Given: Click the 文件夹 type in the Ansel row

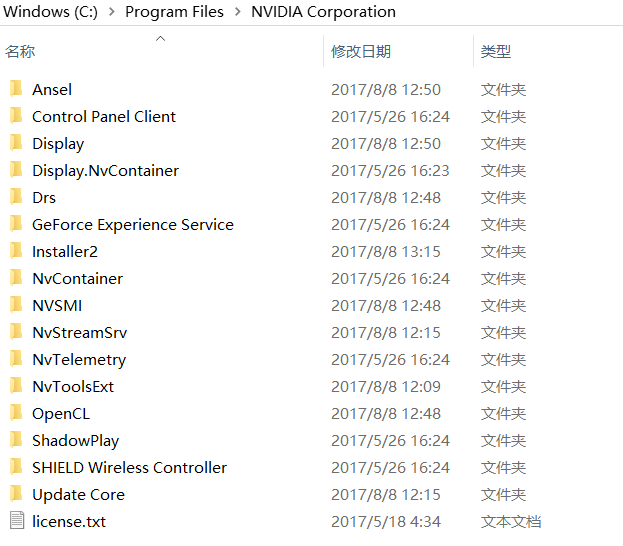Looking at the screenshot, I should 503,90.
